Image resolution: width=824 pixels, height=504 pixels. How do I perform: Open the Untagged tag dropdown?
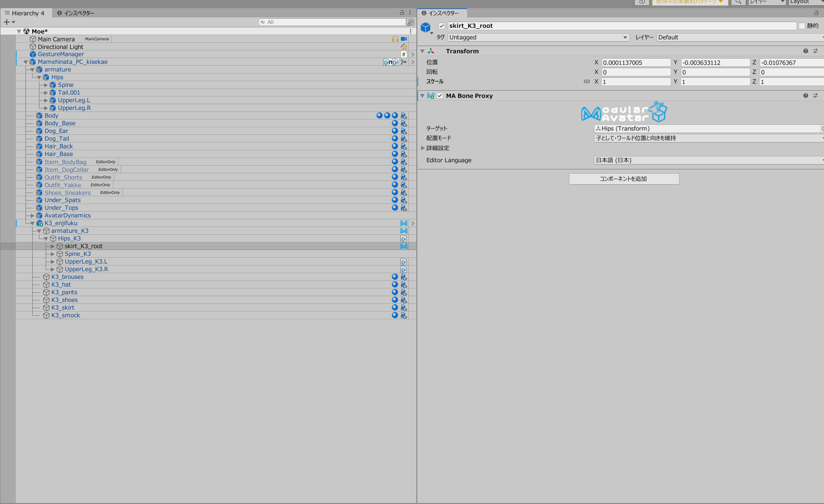(538, 37)
